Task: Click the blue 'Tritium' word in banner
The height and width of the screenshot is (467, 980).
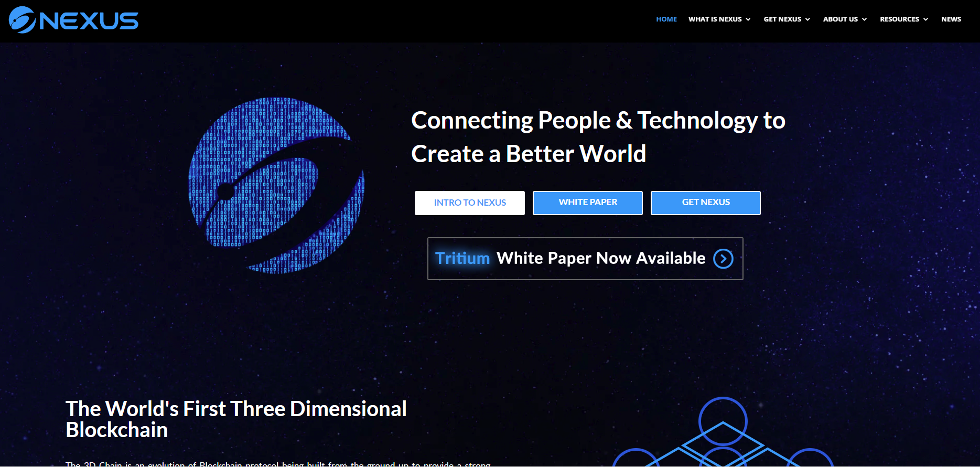Action: coord(462,258)
